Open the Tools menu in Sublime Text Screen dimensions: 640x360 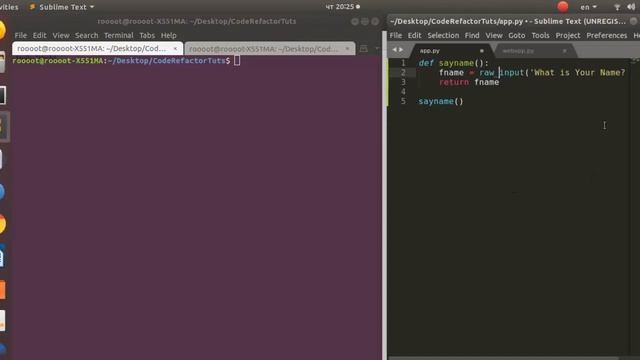[x=540, y=36]
